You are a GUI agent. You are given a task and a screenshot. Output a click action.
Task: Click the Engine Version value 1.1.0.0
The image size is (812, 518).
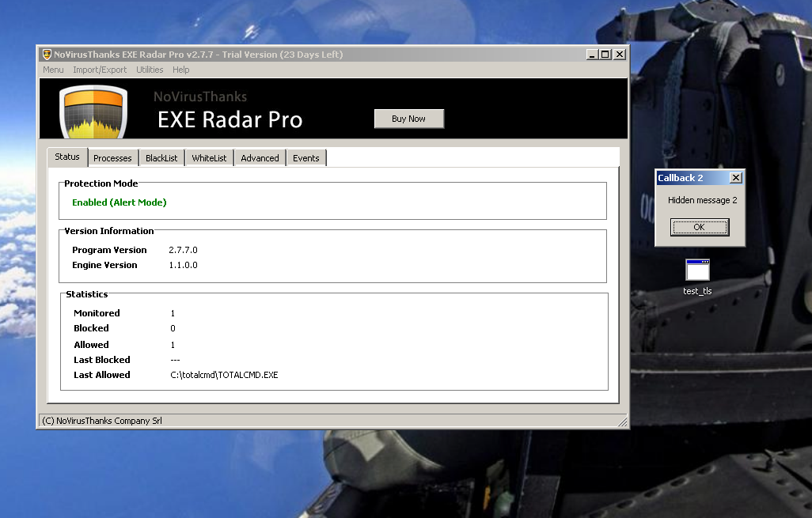pos(183,265)
